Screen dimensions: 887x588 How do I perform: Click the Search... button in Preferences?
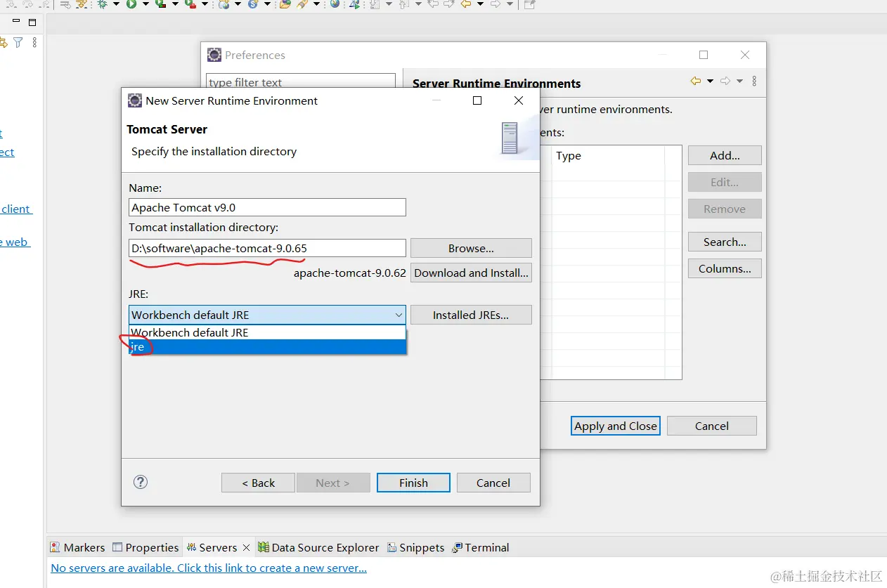coord(725,242)
